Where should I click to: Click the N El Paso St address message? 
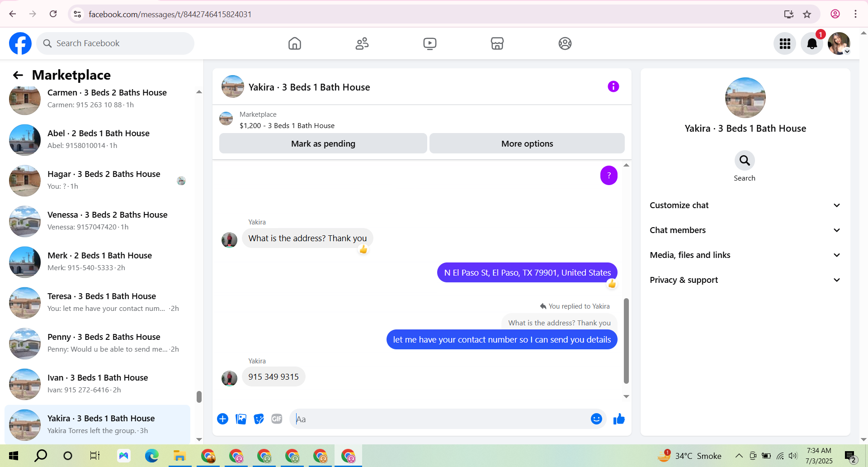coord(527,272)
